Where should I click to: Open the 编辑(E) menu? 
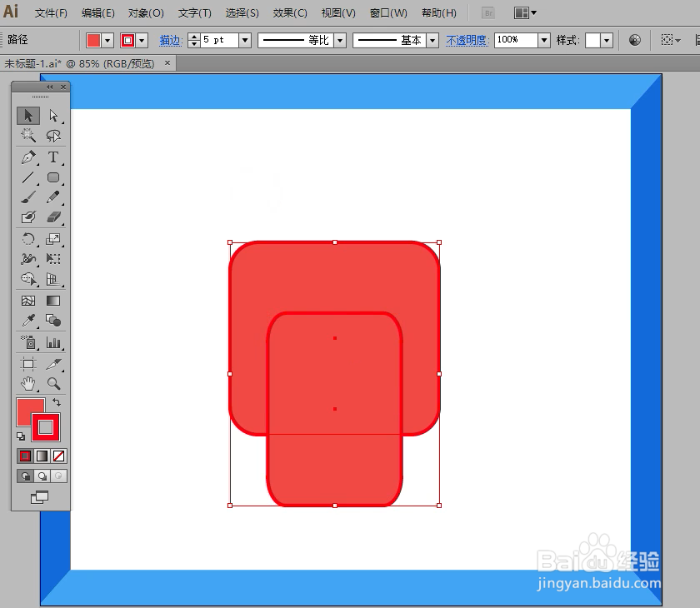97,13
